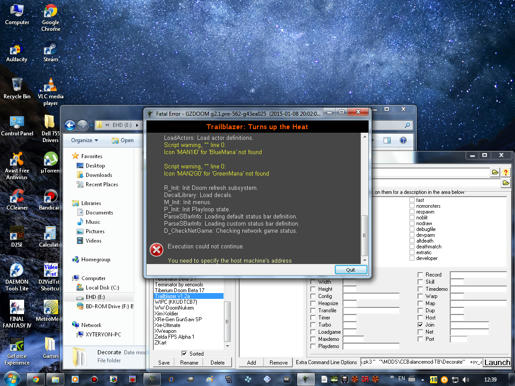Open uTorrent desktop shortcut
515x386 pixels.
point(50,163)
